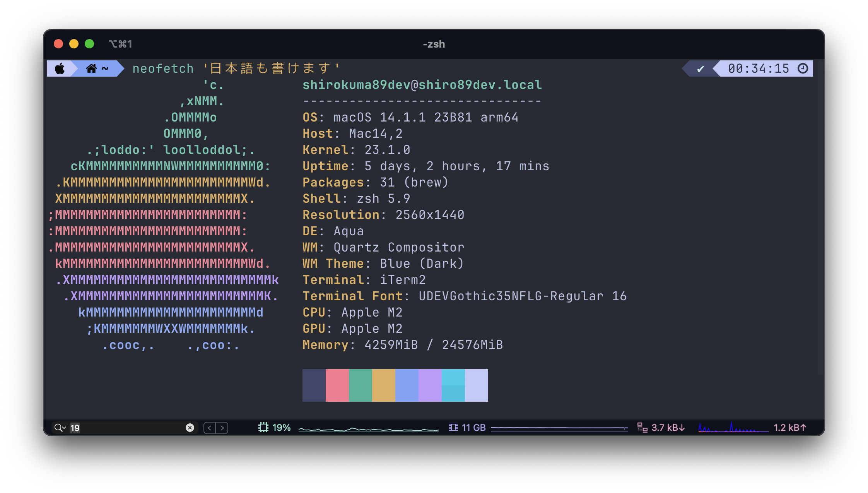Viewport: 868px width, 493px height.
Task: Click the yellow color block
Action: (x=383, y=385)
